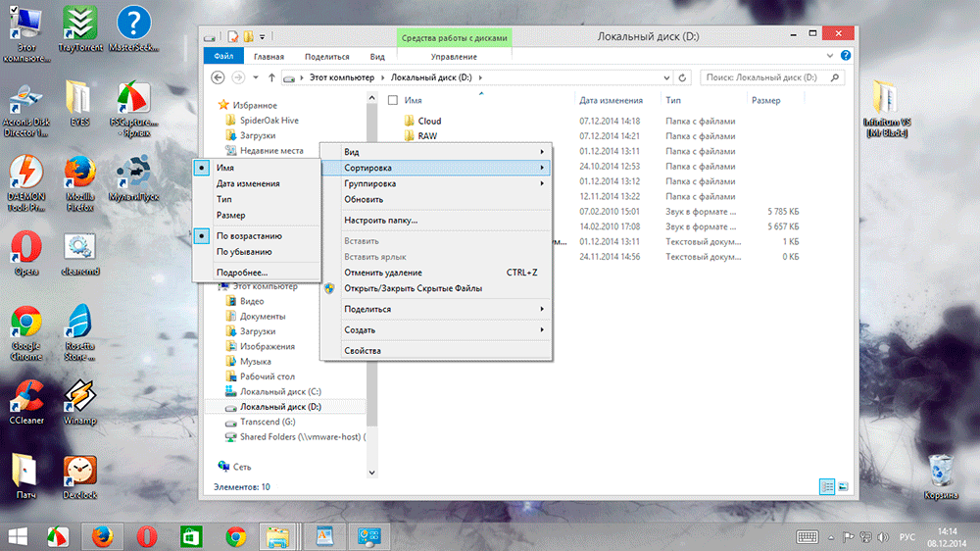Open Opera desktop shortcut

coord(26,253)
